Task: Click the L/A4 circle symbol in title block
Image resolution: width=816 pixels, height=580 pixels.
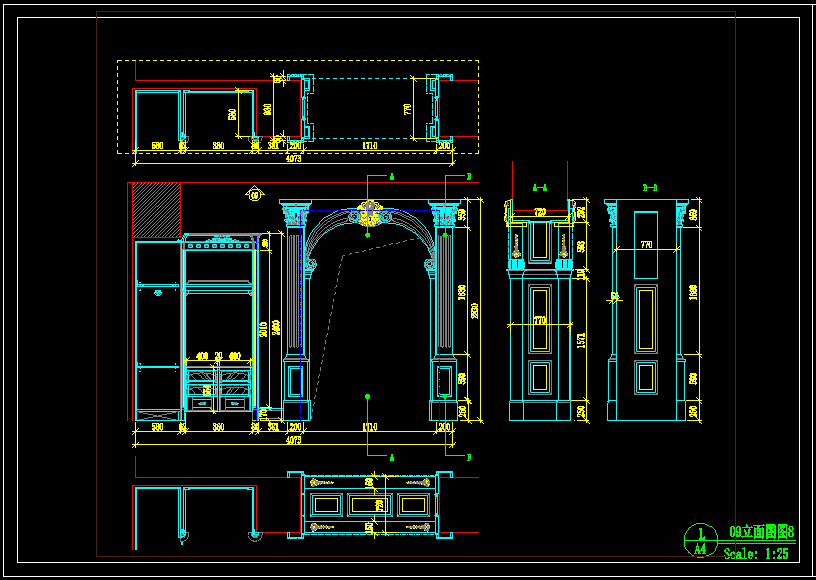Action: [x=700, y=540]
